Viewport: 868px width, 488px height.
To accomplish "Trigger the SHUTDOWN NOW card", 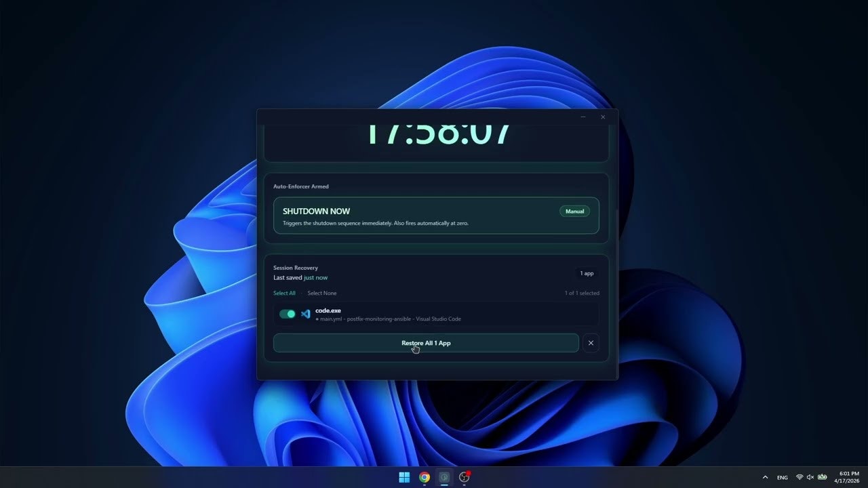I will click(x=436, y=216).
